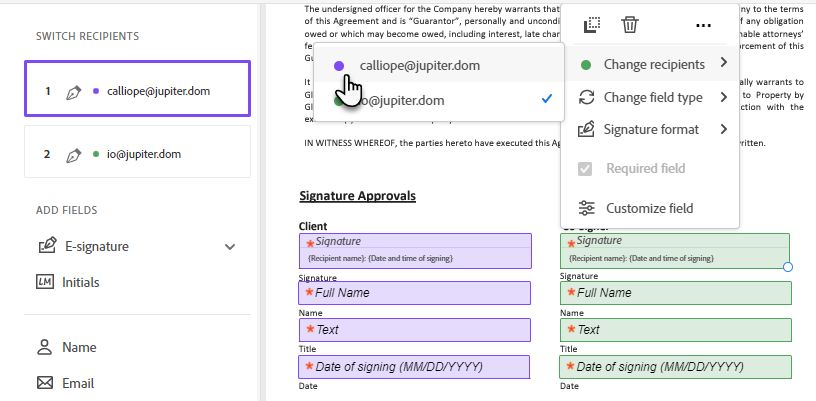Open the Change field type submenu
The image size is (816, 401).
coord(652,97)
